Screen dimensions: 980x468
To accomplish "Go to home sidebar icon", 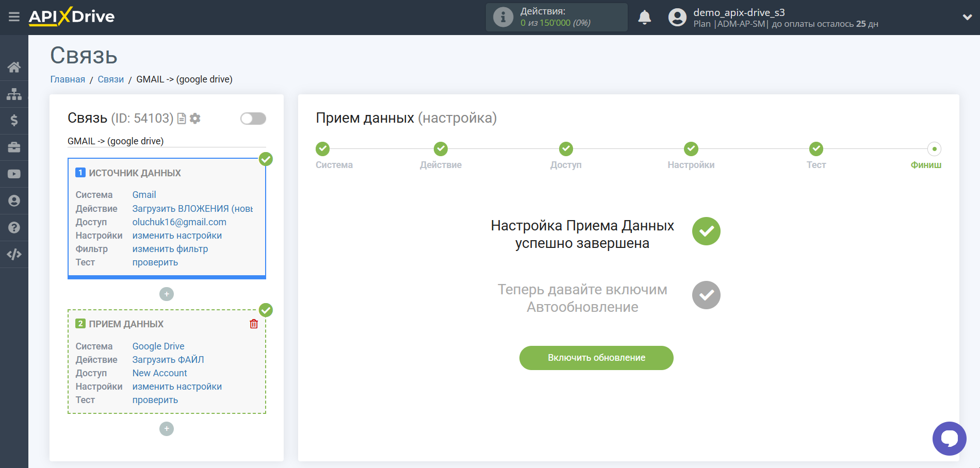I will (x=14, y=67).
